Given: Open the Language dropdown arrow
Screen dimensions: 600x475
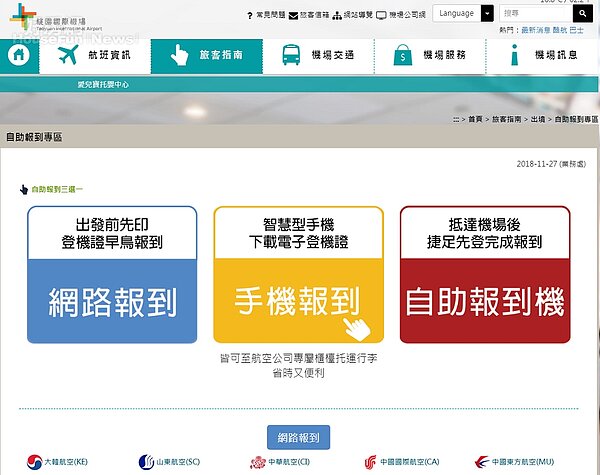Looking at the screenshot, I should point(487,13).
